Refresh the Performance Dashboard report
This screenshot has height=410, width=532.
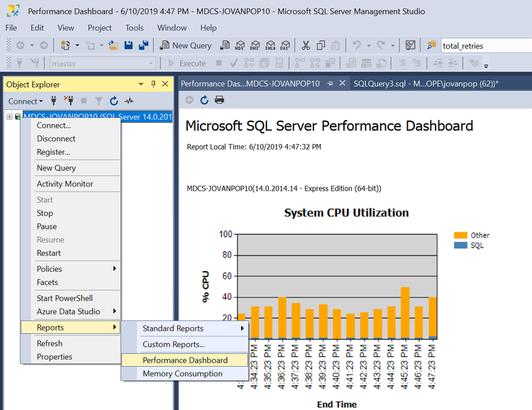204,100
